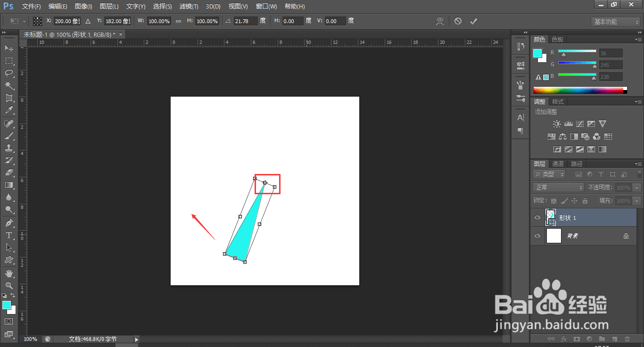
Task: Select the Crop tool
Action: (x=8, y=98)
